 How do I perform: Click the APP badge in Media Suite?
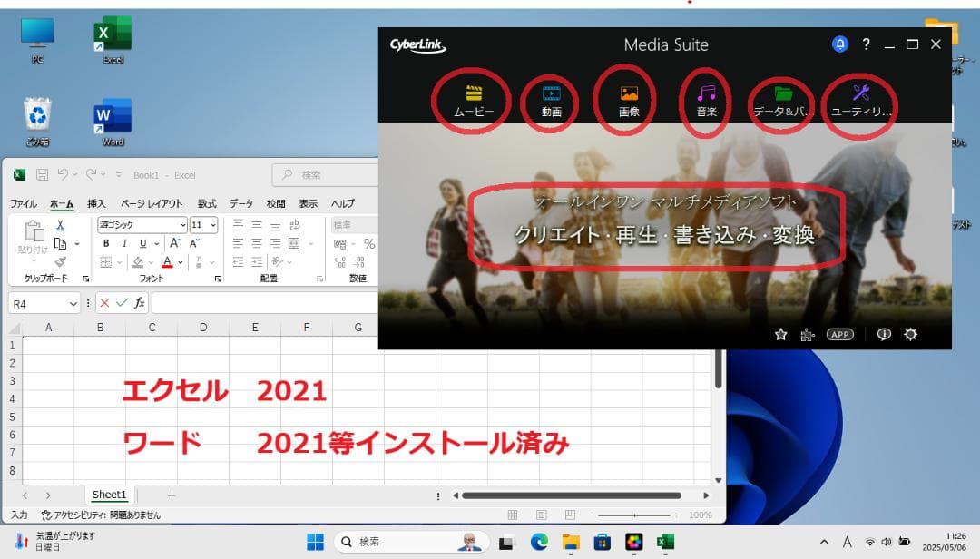click(x=840, y=335)
